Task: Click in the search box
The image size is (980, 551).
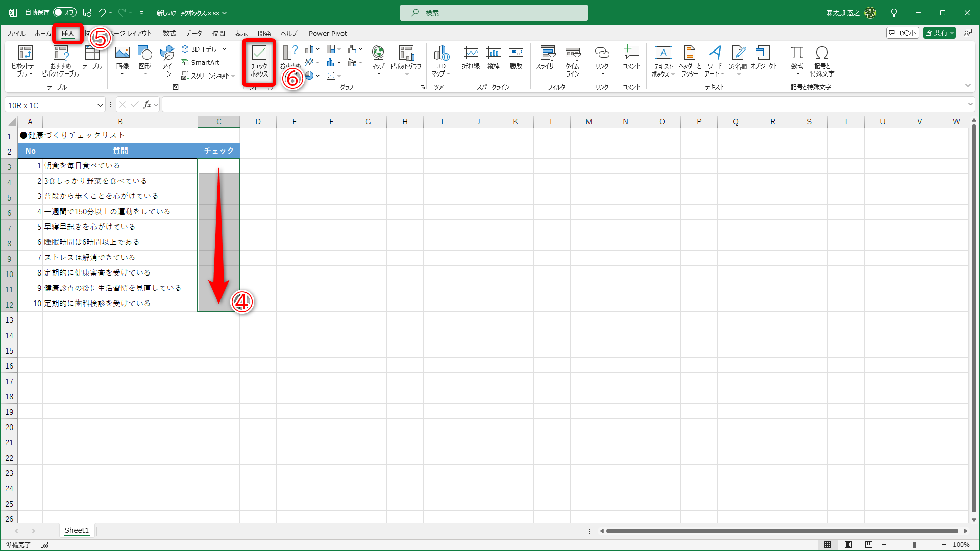Action: pos(494,13)
